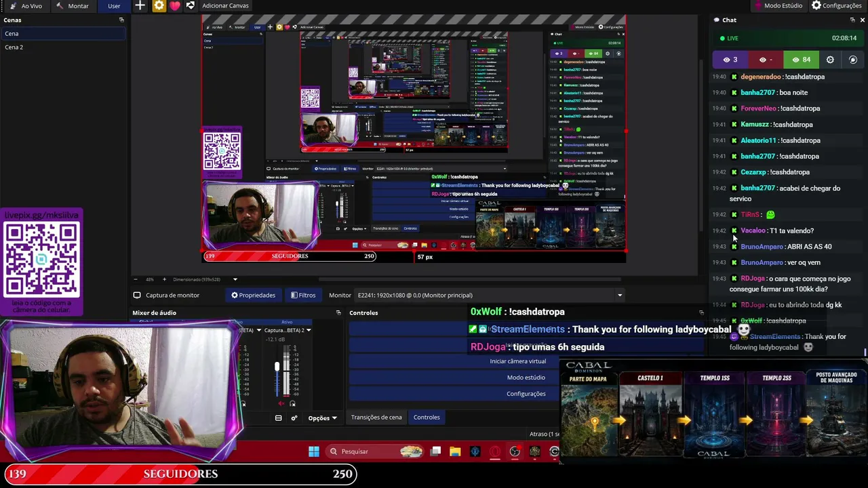Switch to the Ao Vivo tab
Viewport: 868px width, 488px height.
coord(26,6)
